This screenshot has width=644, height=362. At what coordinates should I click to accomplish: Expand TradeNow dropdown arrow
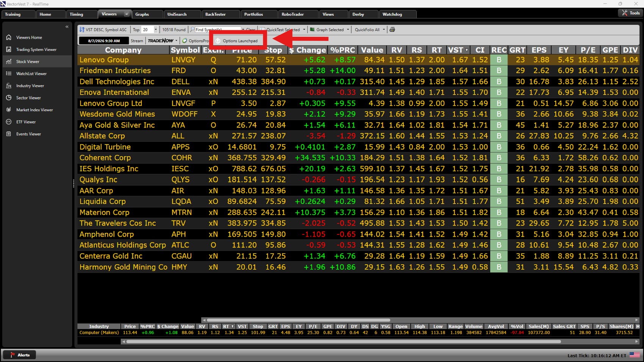176,41
